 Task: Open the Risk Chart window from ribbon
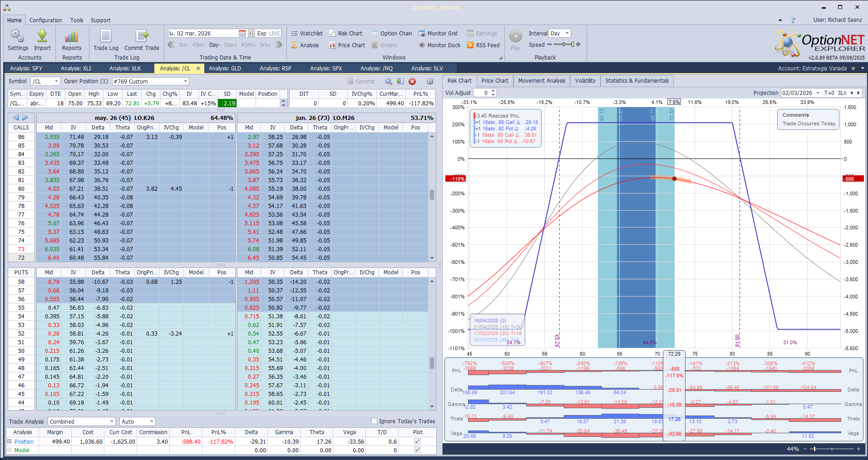(345, 33)
